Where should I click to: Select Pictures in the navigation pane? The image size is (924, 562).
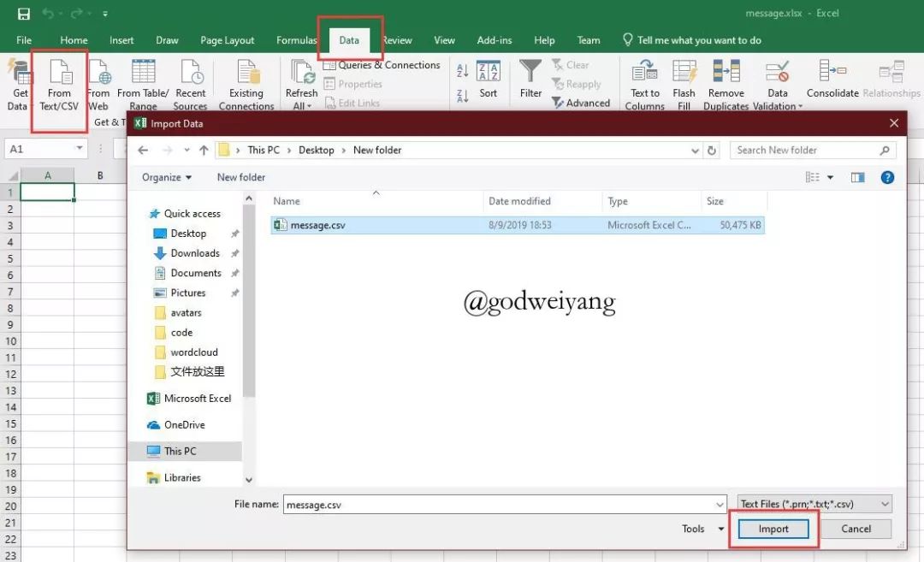click(x=188, y=293)
